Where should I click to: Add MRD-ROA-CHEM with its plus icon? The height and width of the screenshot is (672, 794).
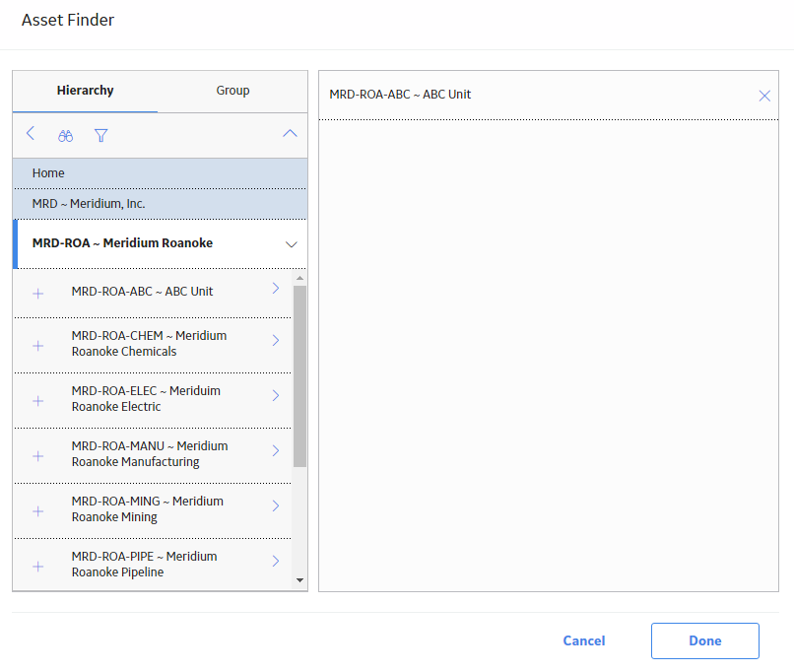pos(38,346)
